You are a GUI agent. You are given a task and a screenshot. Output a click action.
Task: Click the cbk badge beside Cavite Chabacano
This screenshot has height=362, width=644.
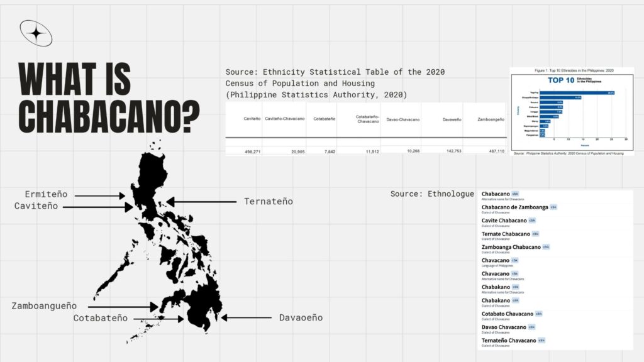point(532,221)
